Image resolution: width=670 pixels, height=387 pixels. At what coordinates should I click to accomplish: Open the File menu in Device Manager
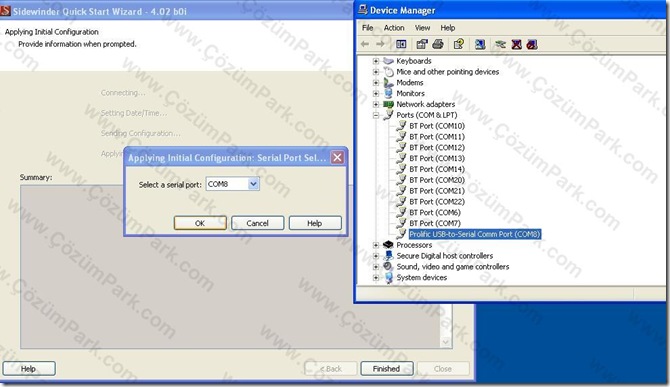tap(367, 28)
